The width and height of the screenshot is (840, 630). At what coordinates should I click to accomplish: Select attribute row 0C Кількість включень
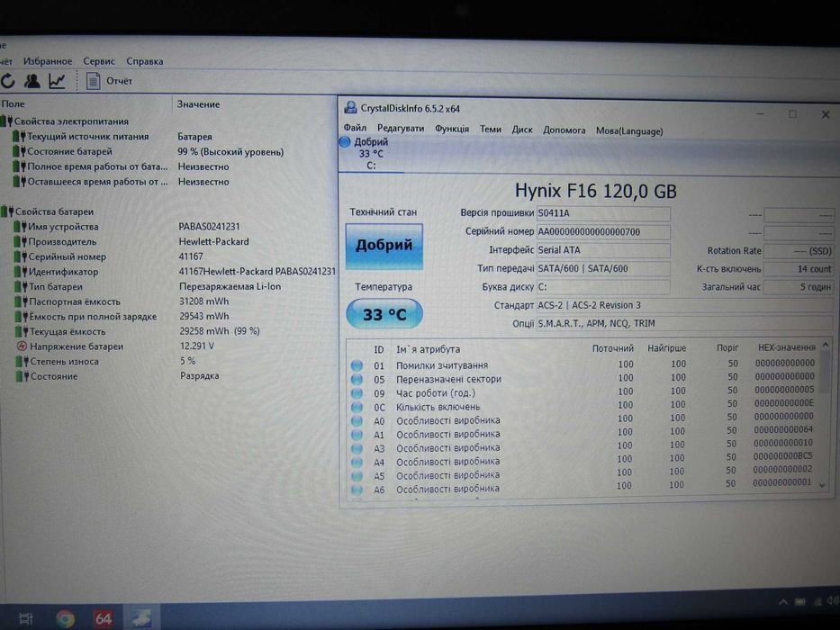tap(583, 406)
